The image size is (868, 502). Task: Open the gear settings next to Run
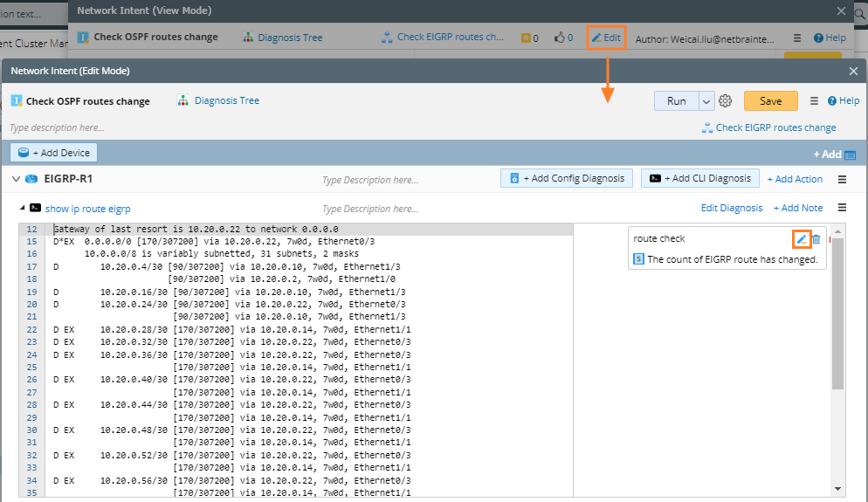click(725, 100)
